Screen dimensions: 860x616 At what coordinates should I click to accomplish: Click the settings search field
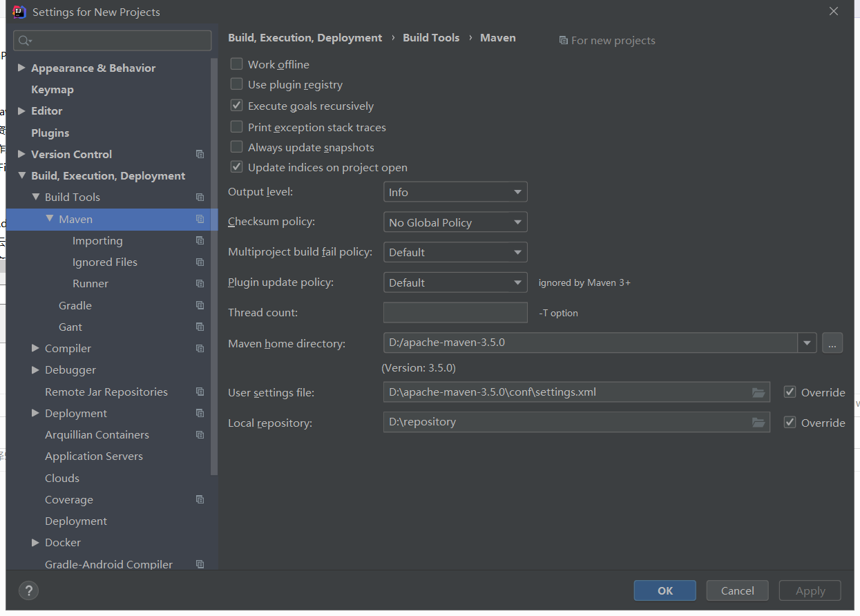coord(113,41)
